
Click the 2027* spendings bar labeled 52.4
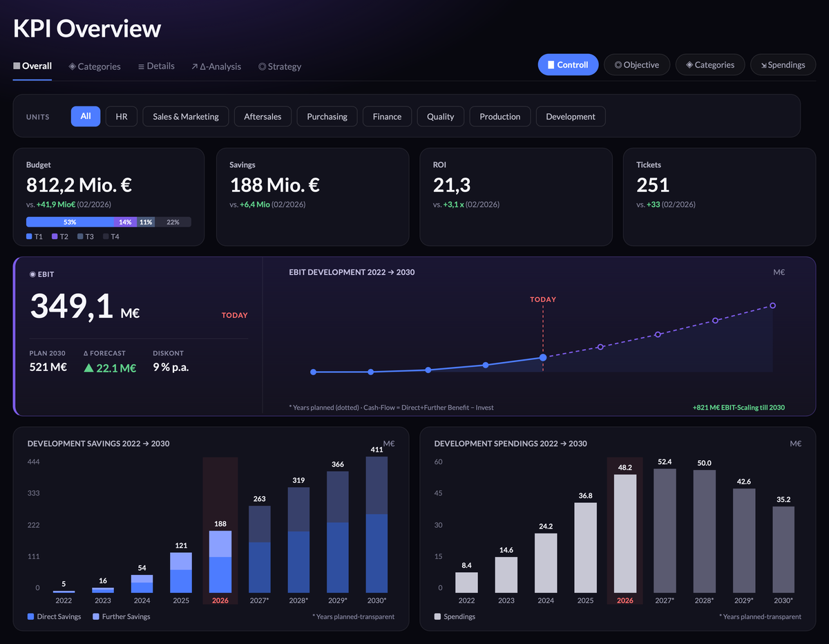click(x=665, y=531)
